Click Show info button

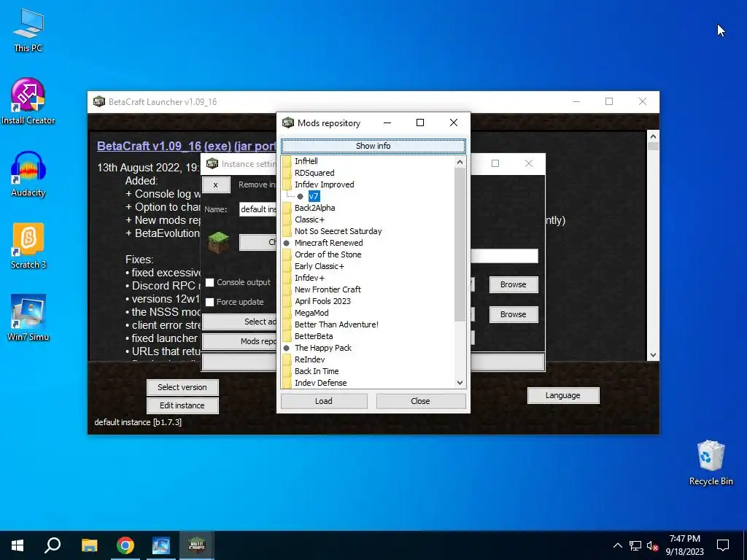pos(373,146)
